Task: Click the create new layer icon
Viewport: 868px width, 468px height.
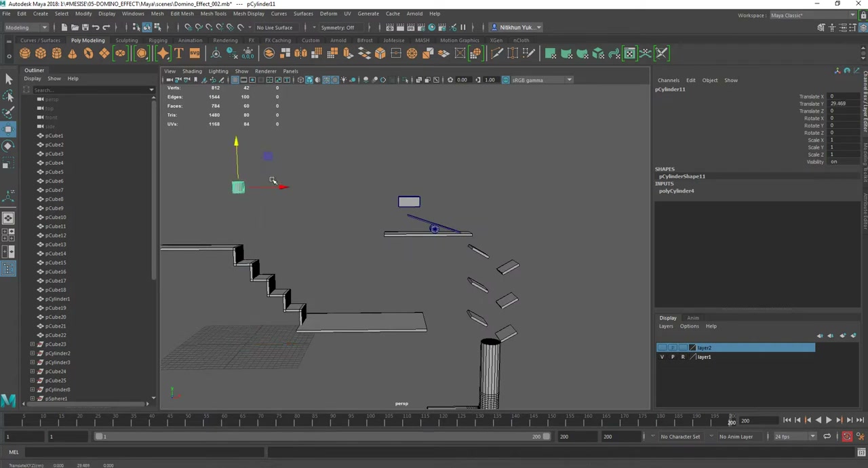Action: click(843, 336)
